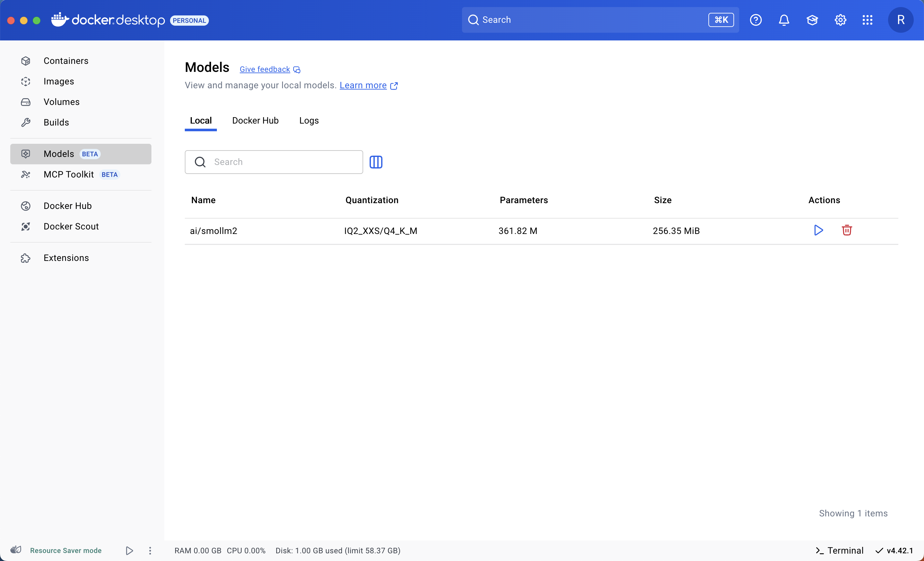Screen dimensions: 924x561
Task: Open the Containers sidebar section
Action: (81, 61)
